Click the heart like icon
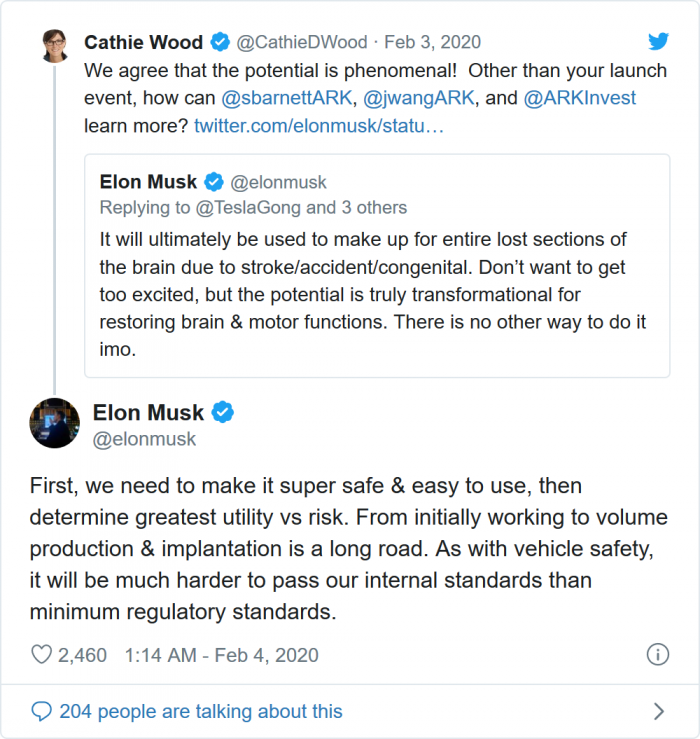700x739 pixels. (41, 655)
